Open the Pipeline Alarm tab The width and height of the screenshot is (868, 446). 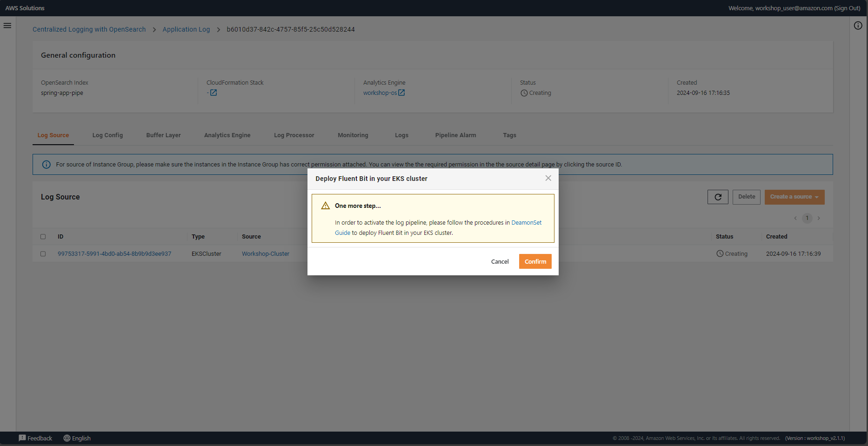pos(456,135)
